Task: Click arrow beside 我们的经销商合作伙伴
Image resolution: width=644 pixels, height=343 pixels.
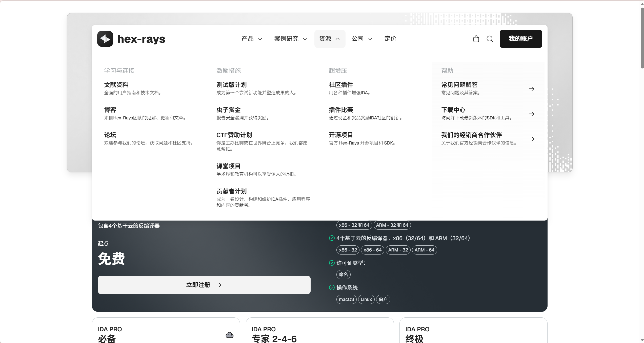Action: pos(531,139)
